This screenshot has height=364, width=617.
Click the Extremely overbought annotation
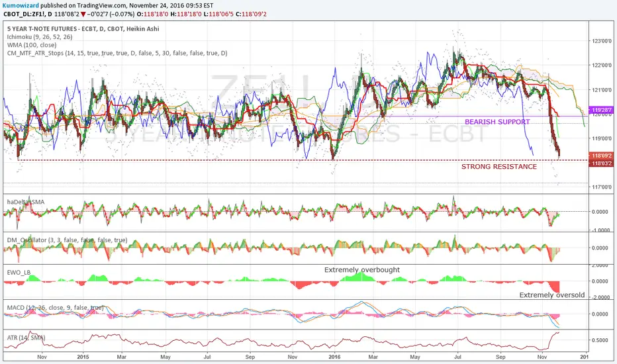361,270
